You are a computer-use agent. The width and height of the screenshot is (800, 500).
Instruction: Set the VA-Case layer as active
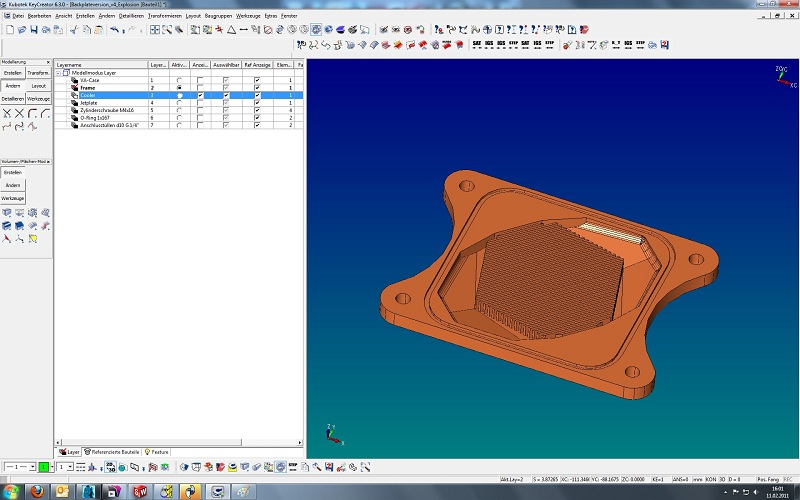179,80
